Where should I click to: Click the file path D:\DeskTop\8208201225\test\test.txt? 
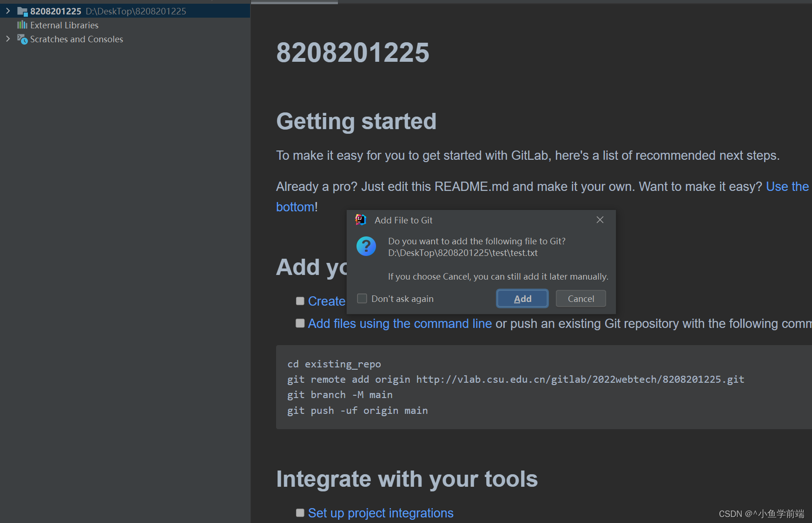coord(463,253)
